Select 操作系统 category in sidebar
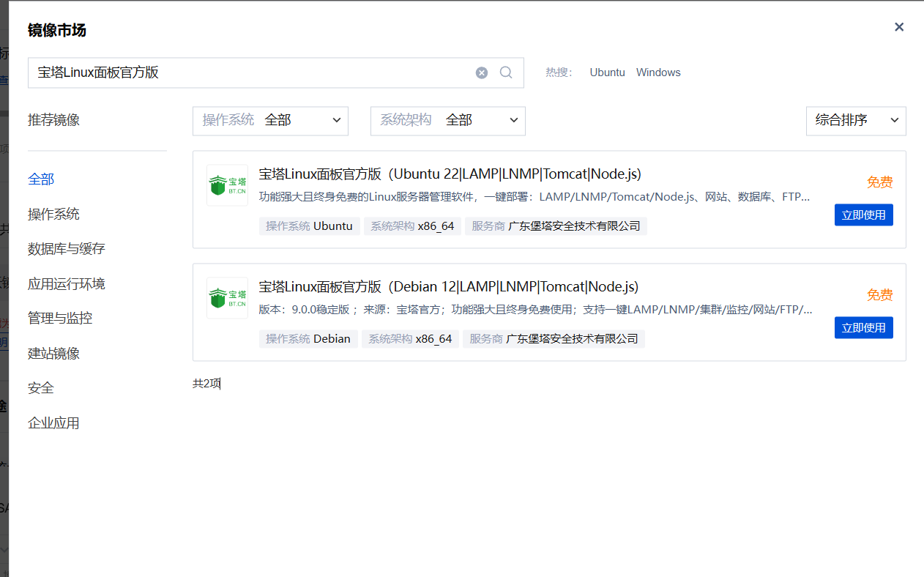This screenshot has width=924, height=577. pyautogui.click(x=53, y=215)
